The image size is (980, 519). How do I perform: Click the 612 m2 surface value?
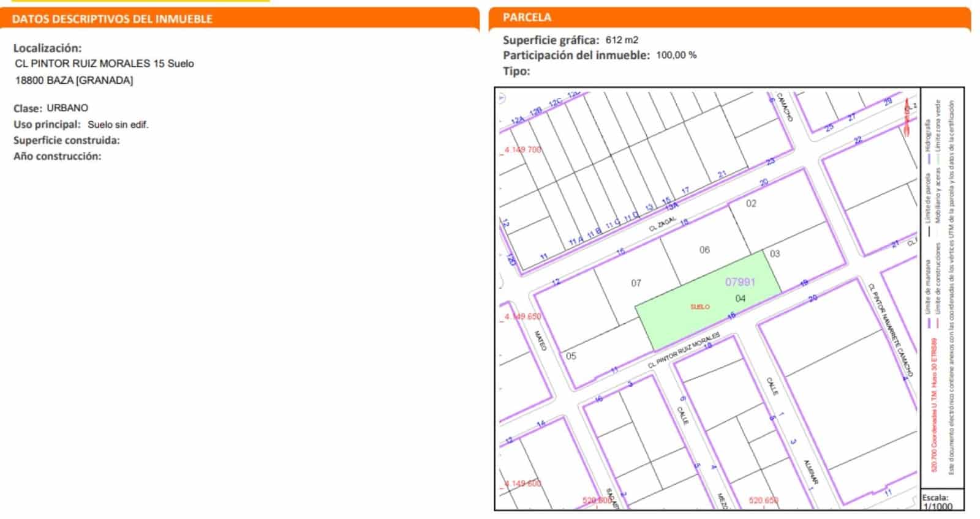click(622, 40)
